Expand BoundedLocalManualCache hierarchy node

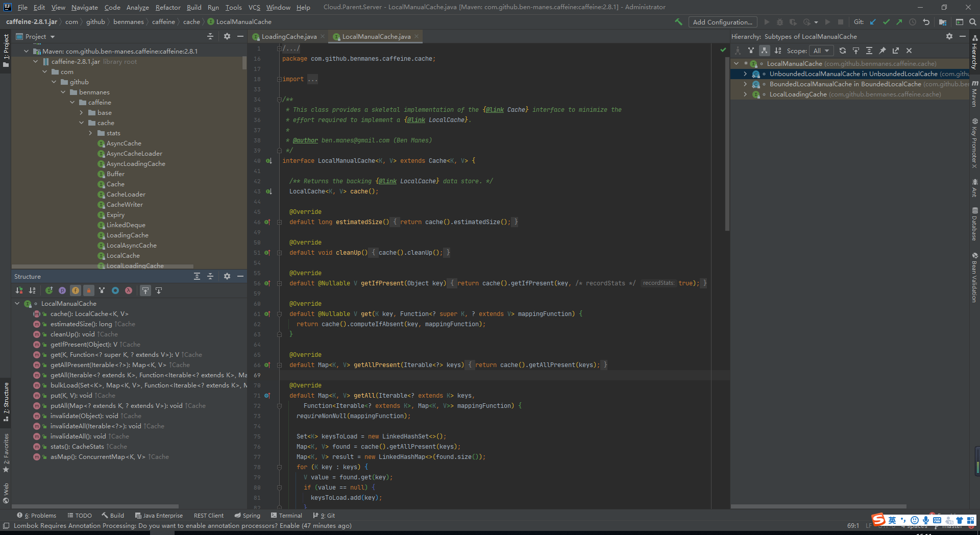745,84
